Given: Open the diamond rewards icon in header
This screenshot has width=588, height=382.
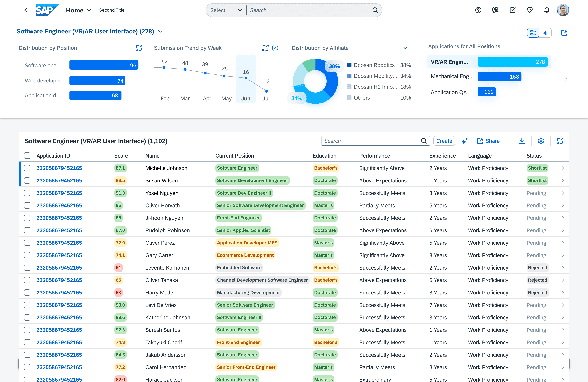Looking at the screenshot, I should 529,10.
